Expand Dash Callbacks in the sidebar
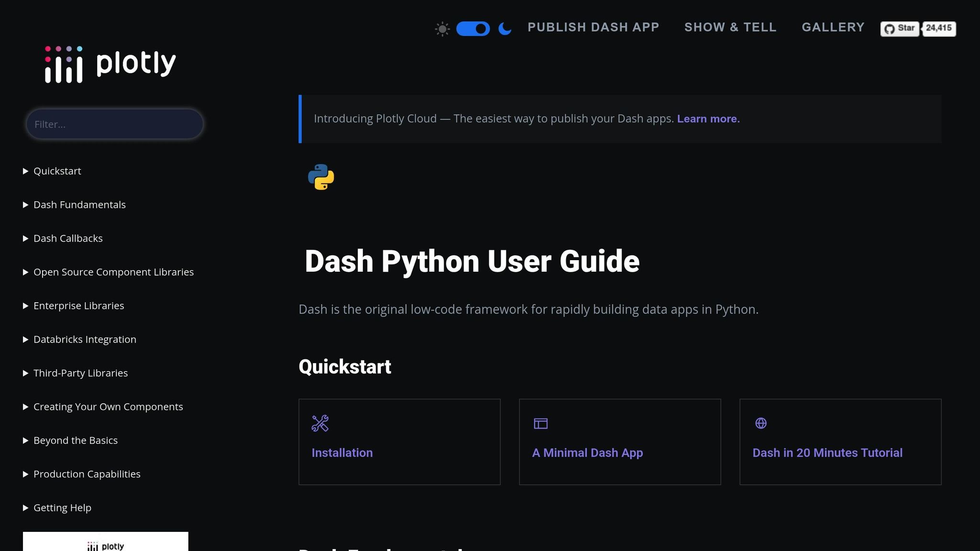This screenshot has height=551, width=980. click(x=67, y=239)
